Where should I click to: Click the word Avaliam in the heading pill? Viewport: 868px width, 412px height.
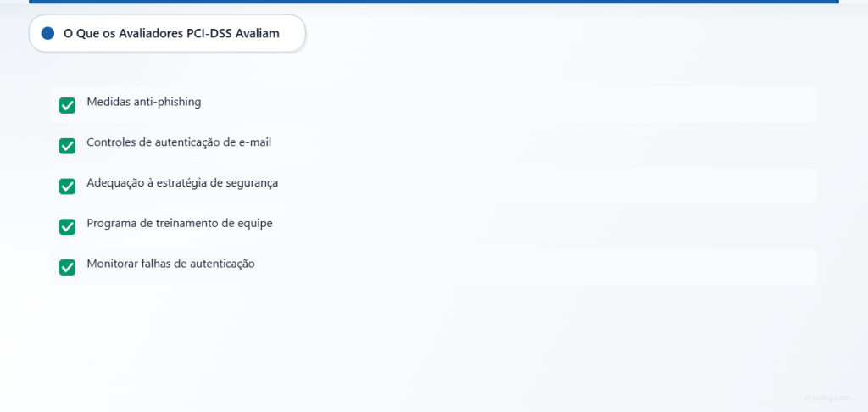coord(258,33)
